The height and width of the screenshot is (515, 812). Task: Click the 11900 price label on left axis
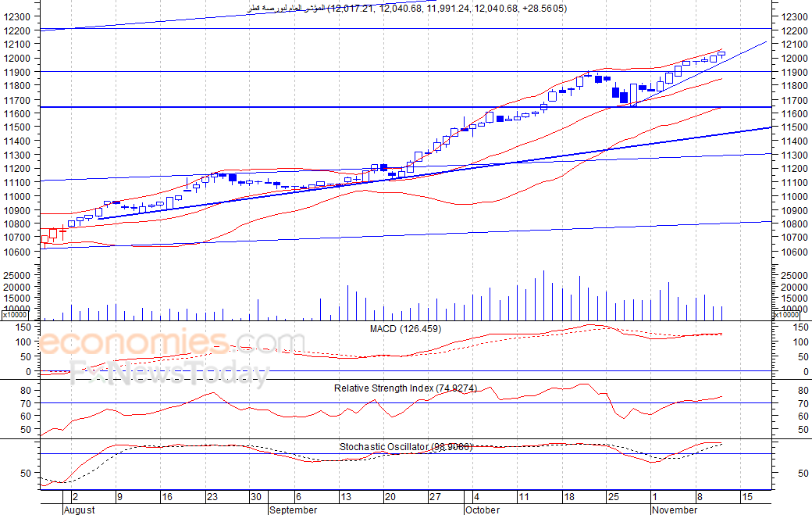pos(17,72)
